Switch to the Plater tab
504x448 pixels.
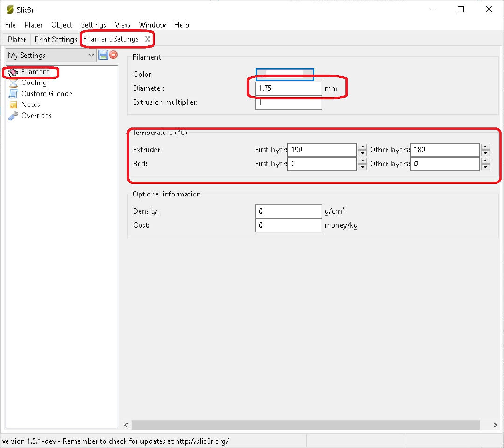coord(17,39)
